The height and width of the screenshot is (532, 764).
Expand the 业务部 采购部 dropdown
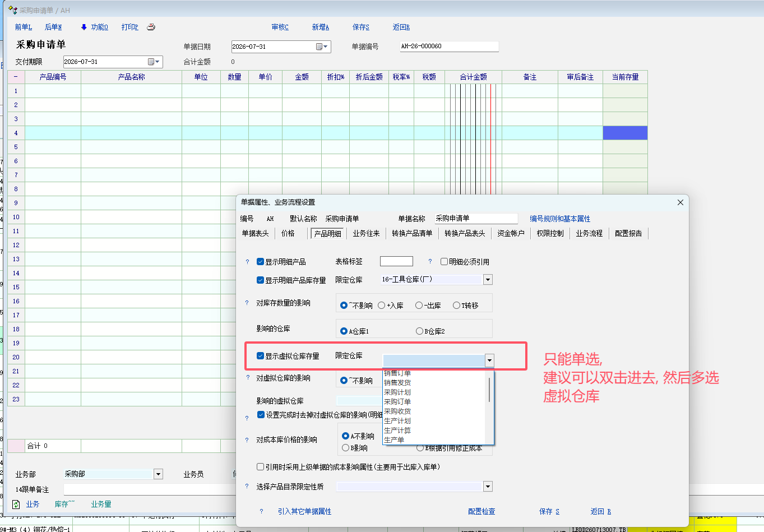pyautogui.click(x=158, y=474)
